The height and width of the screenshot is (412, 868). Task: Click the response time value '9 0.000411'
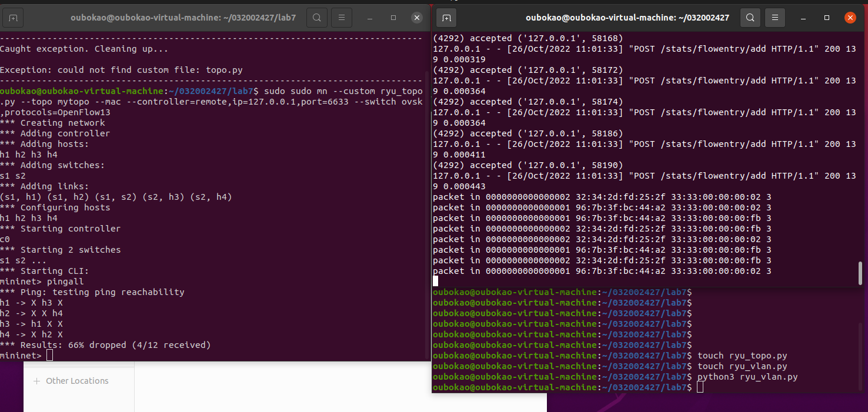(x=459, y=155)
